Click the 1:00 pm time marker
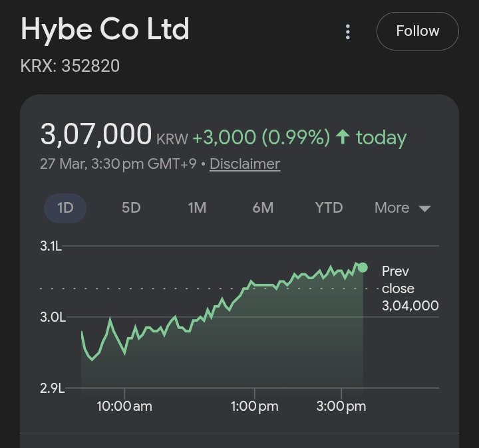This screenshot has height=448, width=479. pyautogui.click(x=255, y=406)
